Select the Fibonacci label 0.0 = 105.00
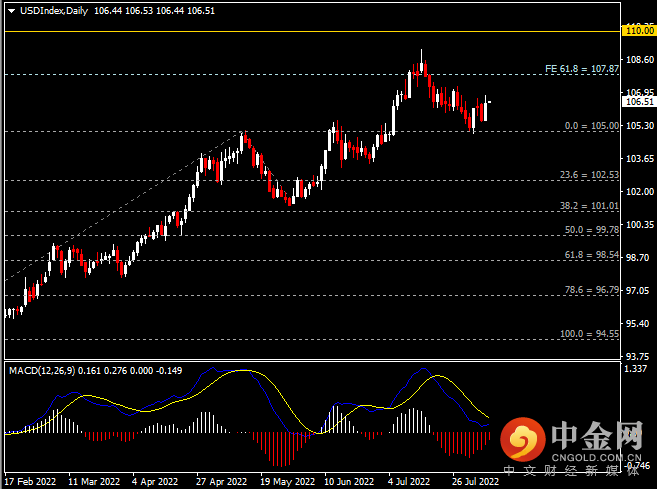Image resolution: width=657 pixels, height=489 pixels. [x=592, y=126]
